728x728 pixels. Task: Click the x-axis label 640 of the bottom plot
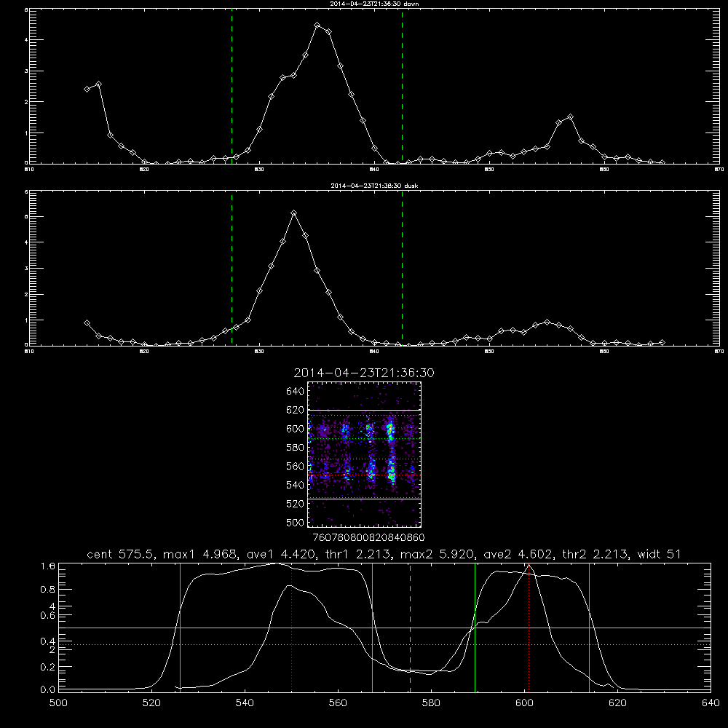711,703
